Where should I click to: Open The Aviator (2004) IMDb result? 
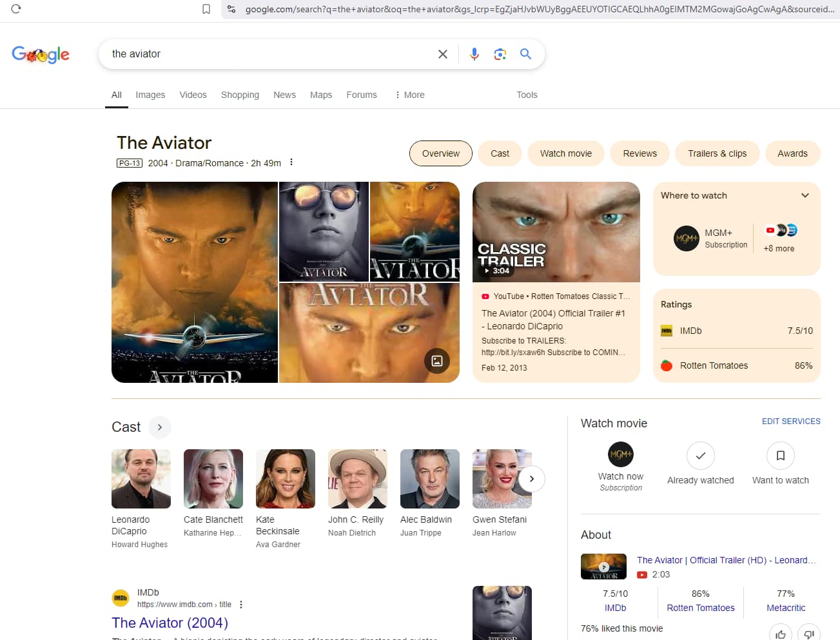(170, 623)
